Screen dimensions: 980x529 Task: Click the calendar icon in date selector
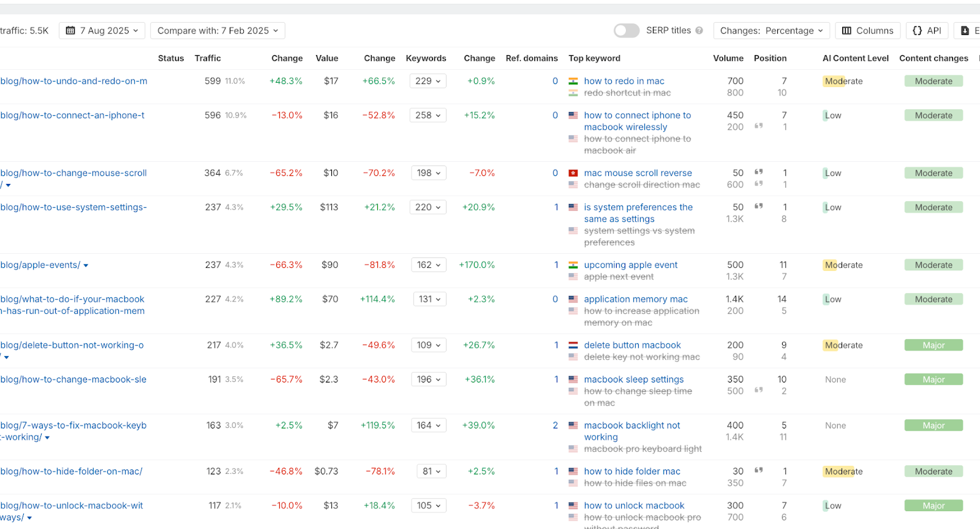point(70,31)
